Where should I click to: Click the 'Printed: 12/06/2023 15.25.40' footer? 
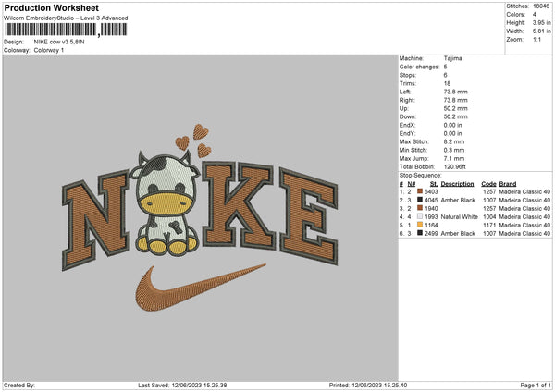coord(368,385)
